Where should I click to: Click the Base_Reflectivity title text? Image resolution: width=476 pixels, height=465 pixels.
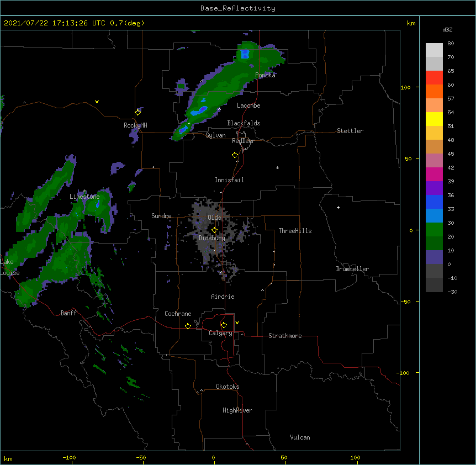(x=237, y=8)
